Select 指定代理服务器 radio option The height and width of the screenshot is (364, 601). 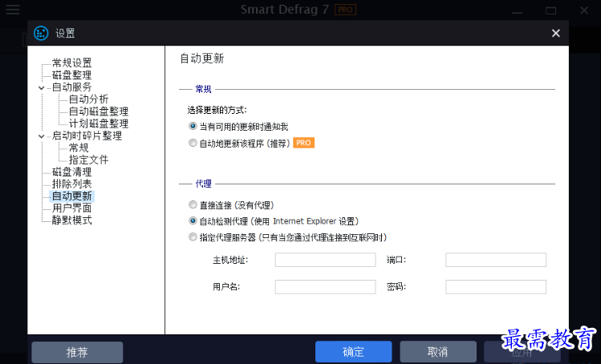[x=193, y=237]
